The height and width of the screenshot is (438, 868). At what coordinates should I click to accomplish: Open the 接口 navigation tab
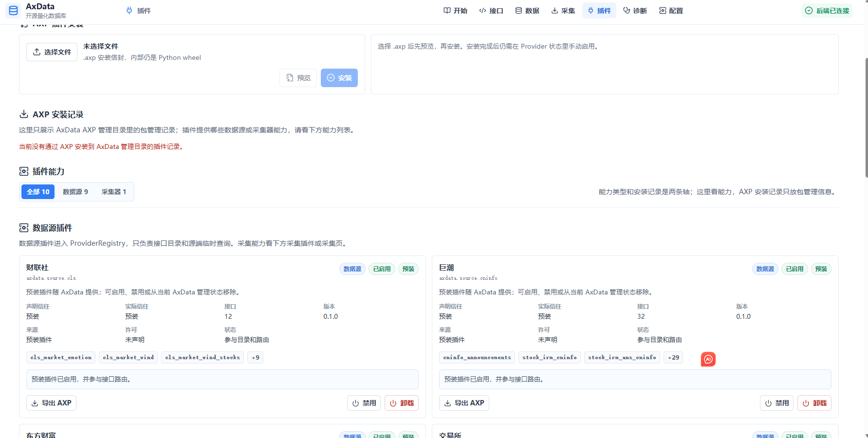click(x=491, y=11)
